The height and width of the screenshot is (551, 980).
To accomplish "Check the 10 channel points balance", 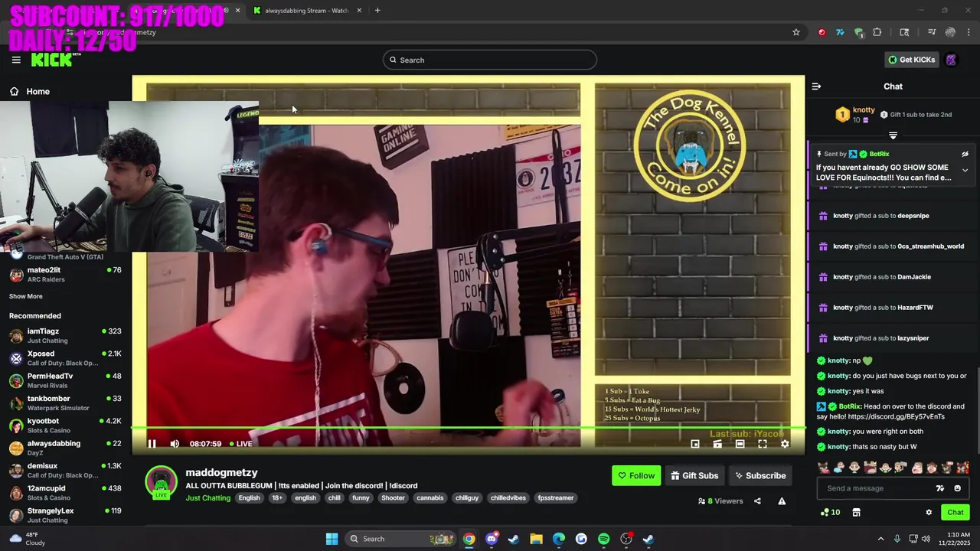I will click(831, 513).
